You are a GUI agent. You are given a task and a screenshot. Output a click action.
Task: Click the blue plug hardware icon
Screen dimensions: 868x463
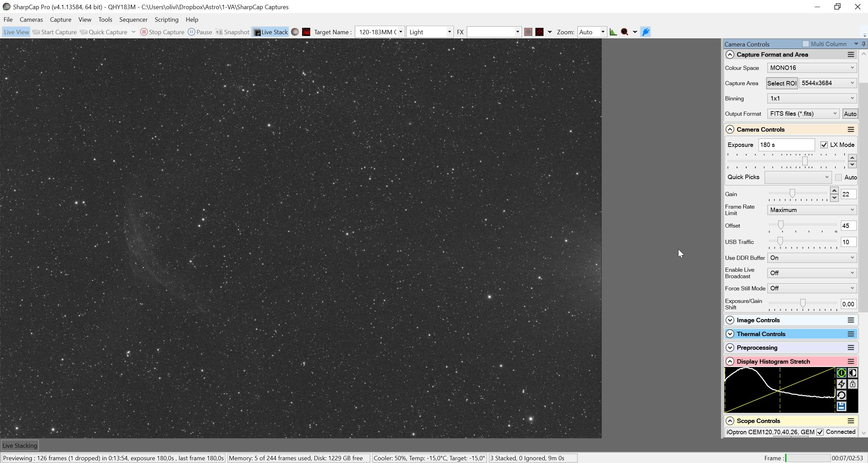coord(646,32)
